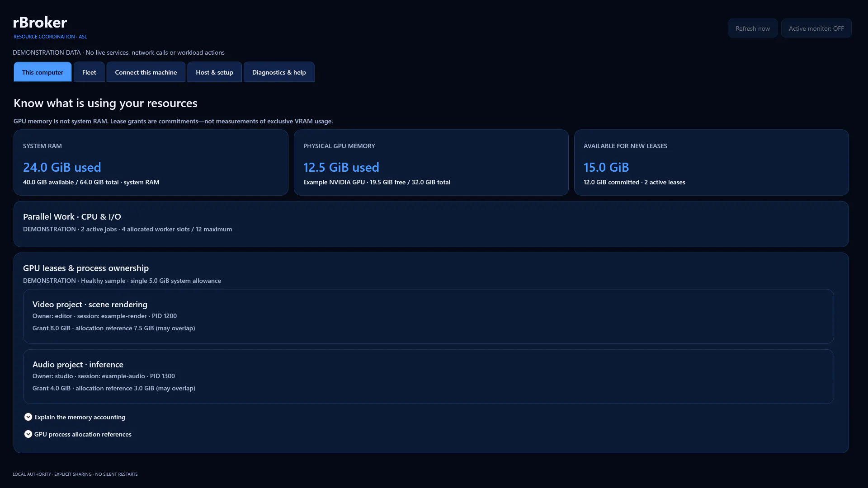
Task: Click the 15.0 GiB available value
Action: pyautogui.click(x=606, y=167)
